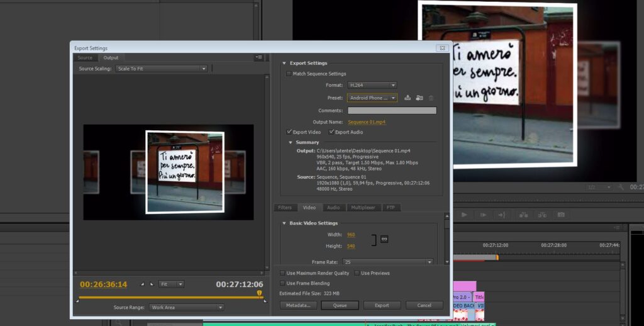Collapse the Summary section triangle
The image size is (644, 326).
click(291, 143)
